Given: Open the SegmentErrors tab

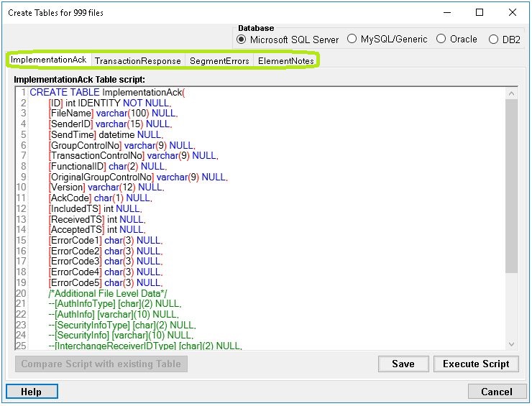Looking at the screenshot, I should click(x=219, y=60).
